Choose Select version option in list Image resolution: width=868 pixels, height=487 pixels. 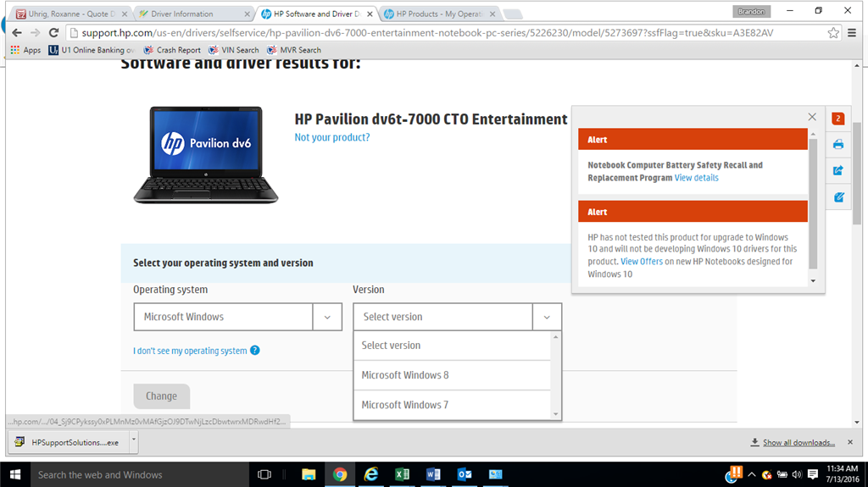[452, 346]
